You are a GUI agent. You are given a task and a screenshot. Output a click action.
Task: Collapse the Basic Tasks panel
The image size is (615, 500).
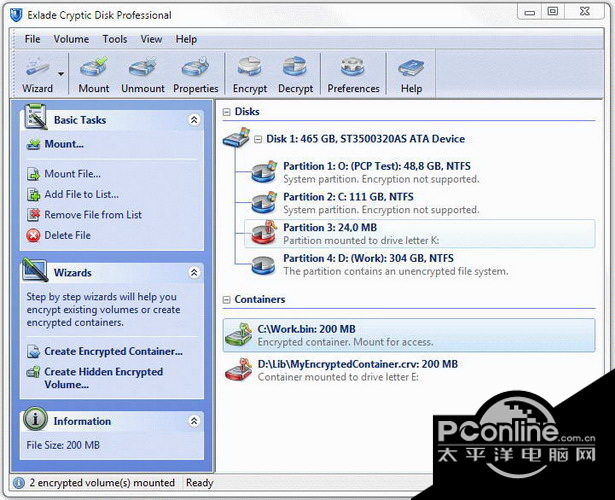point(194,120)
